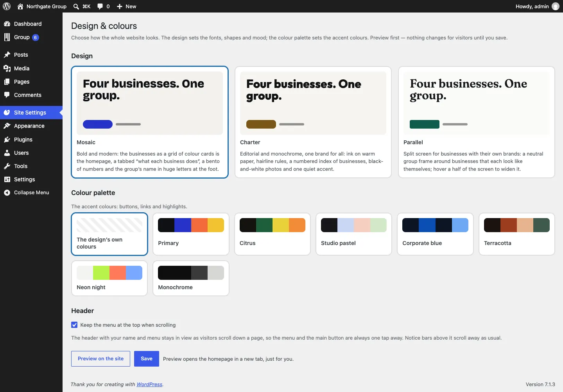Image resolution: width=563 pixels, height=392 pixels.
Task: Click the Site Settings palette icon
Action: (x=7, y=113)
